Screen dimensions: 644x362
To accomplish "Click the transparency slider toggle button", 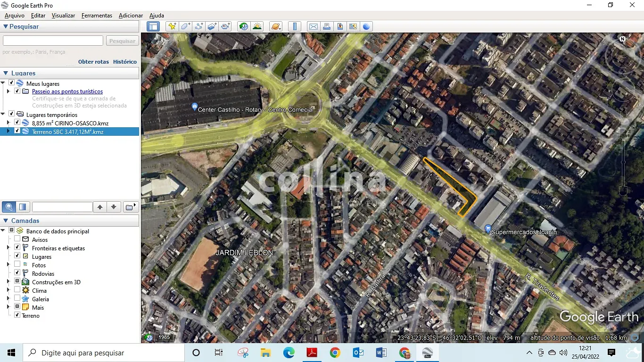I will (x=23, y=207).
